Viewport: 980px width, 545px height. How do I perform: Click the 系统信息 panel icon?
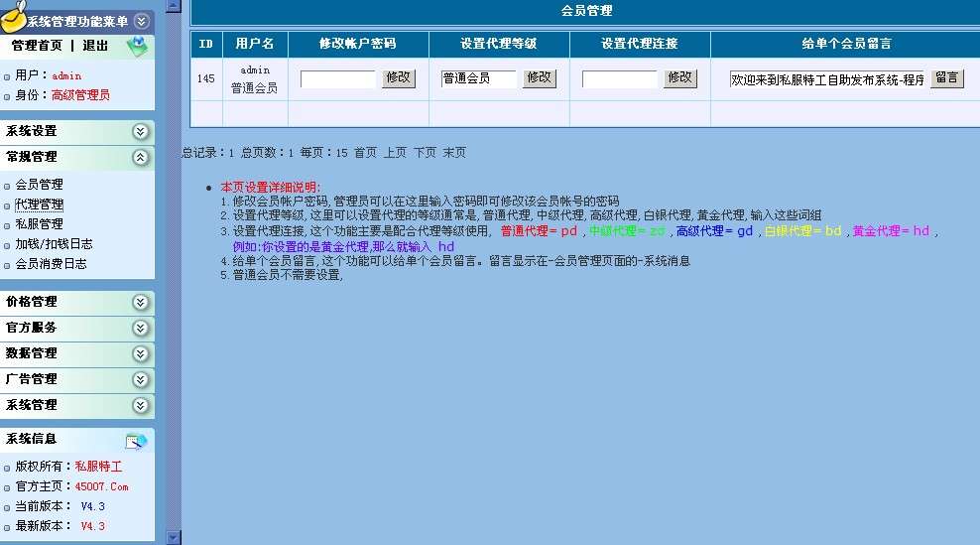[x=136, y=441]
